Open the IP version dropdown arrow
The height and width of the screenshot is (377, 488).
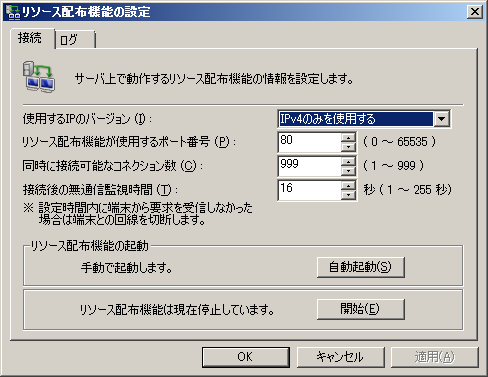pyautogui.click(x=442, y=119)
